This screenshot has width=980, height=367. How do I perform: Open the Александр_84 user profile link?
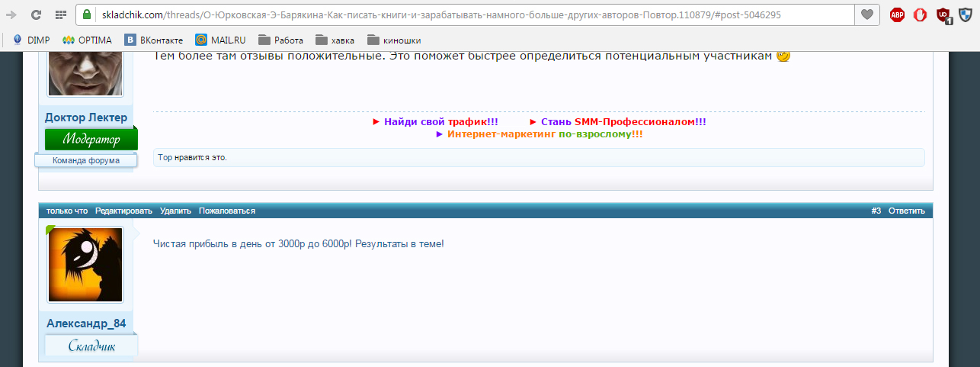pos(86,324)
